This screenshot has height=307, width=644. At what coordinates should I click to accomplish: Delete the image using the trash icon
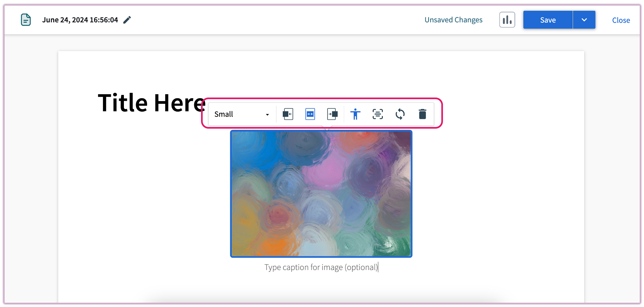point(422,114)
